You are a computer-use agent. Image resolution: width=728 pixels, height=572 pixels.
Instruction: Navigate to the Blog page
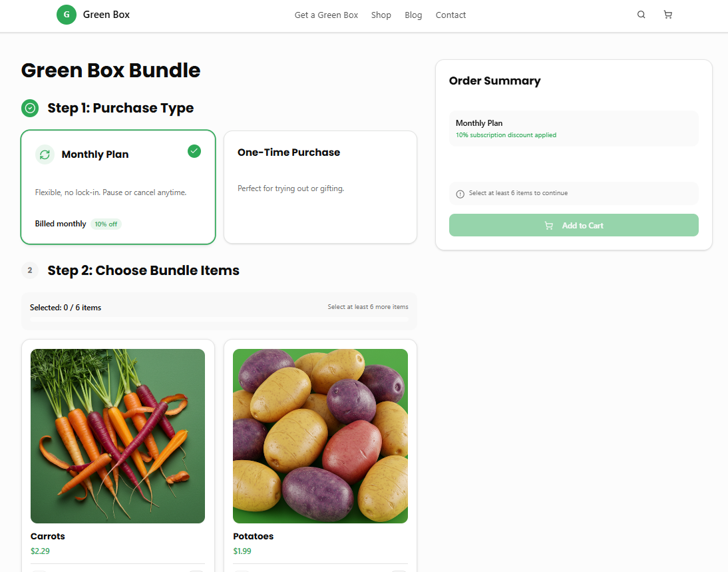413,15
